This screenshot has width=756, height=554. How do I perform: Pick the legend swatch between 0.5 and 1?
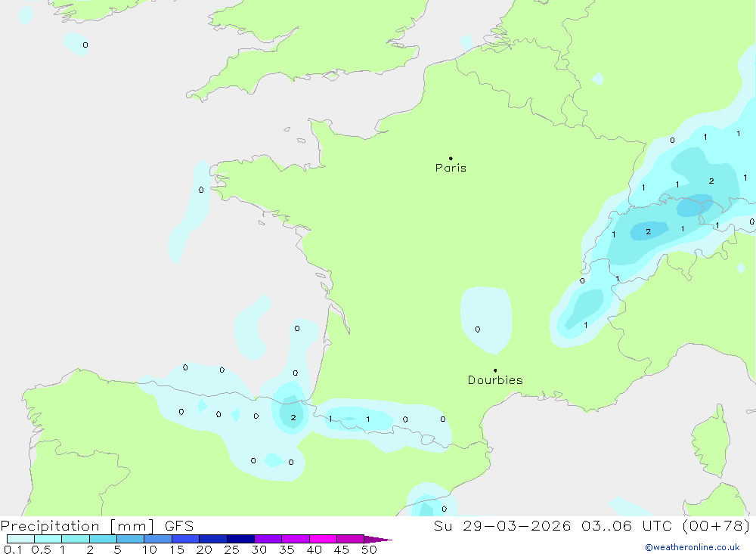point(48,539)
